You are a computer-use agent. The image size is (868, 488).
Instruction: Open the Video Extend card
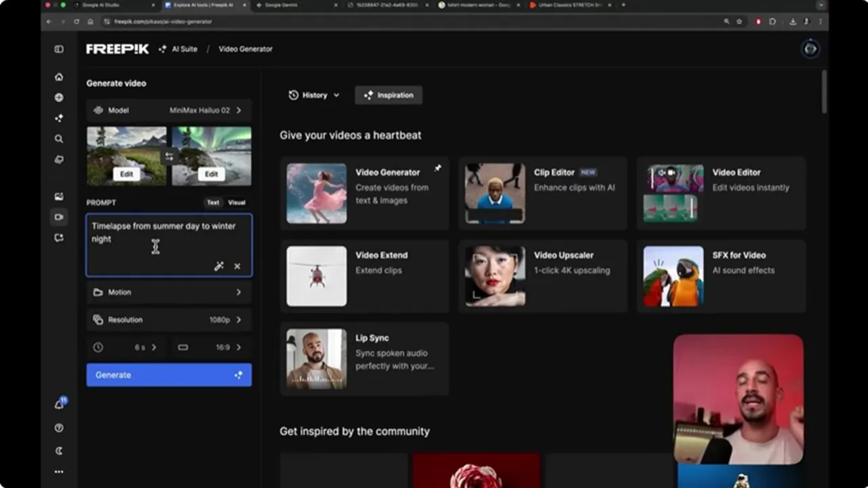click(x=365, y=276)
